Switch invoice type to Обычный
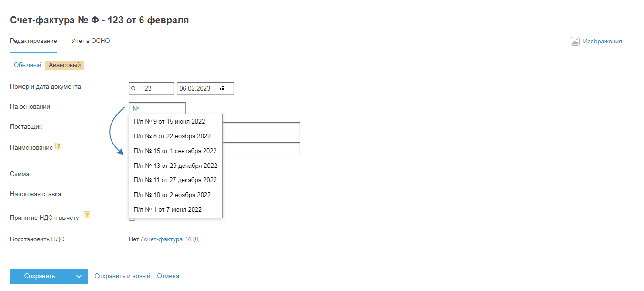This screenshot has width=644, height=291. point(27,65)
